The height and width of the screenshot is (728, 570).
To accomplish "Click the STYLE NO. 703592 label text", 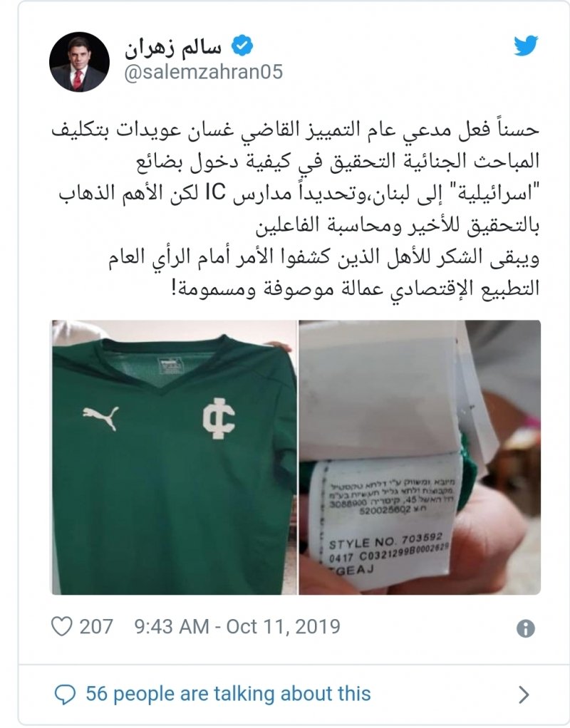I will (385, 541).
